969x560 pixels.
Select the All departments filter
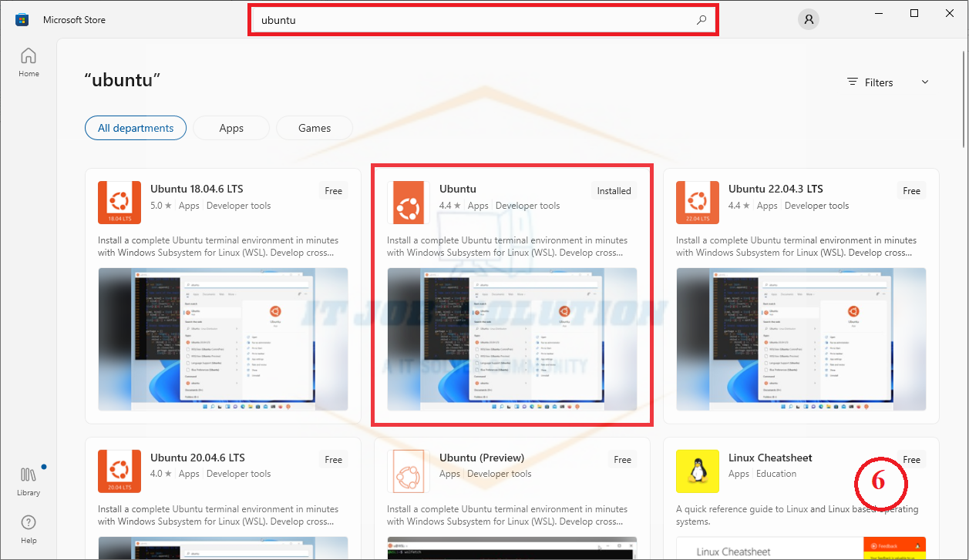click(x=136, y=129)
